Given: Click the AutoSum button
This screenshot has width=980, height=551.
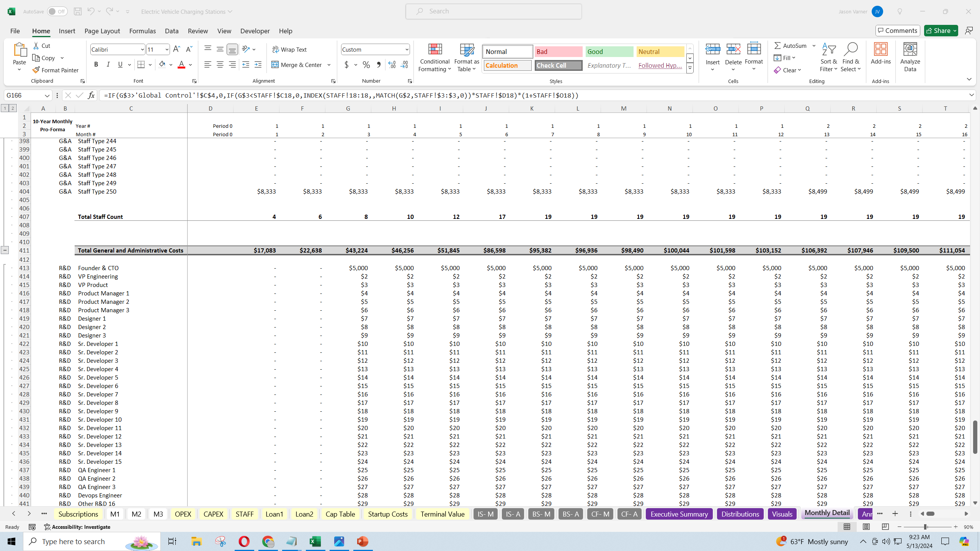Looking at the screenshot, I should tap(791, 46).
